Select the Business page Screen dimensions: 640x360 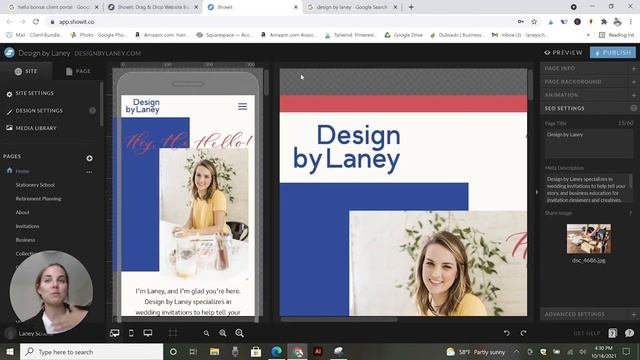pyautogui.click(x=25, y=240)
